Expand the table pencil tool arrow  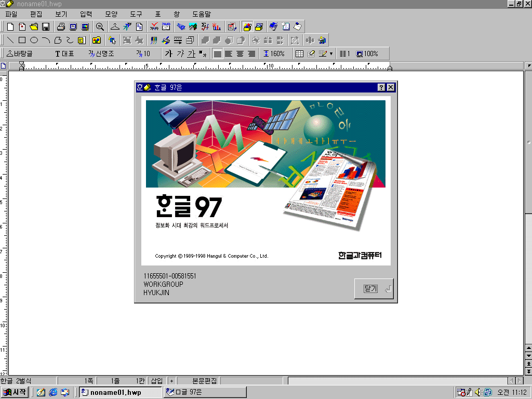(x=331, y=54)
